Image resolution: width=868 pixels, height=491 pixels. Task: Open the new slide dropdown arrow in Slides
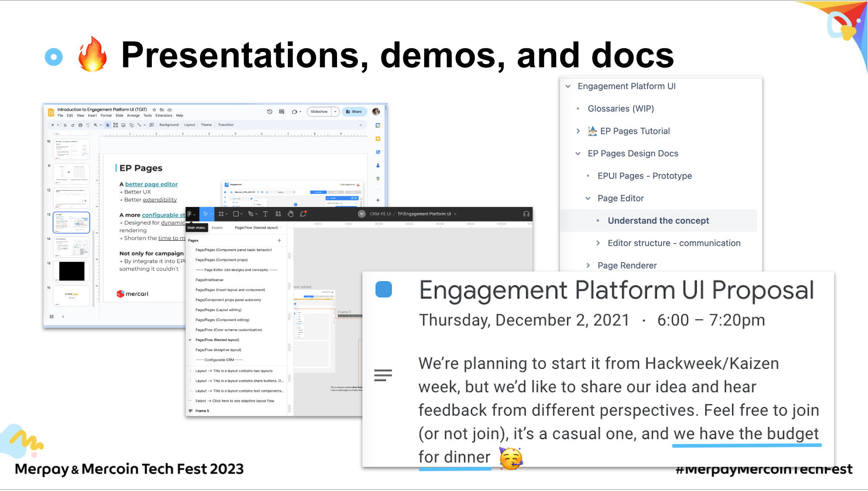[58, 125]
